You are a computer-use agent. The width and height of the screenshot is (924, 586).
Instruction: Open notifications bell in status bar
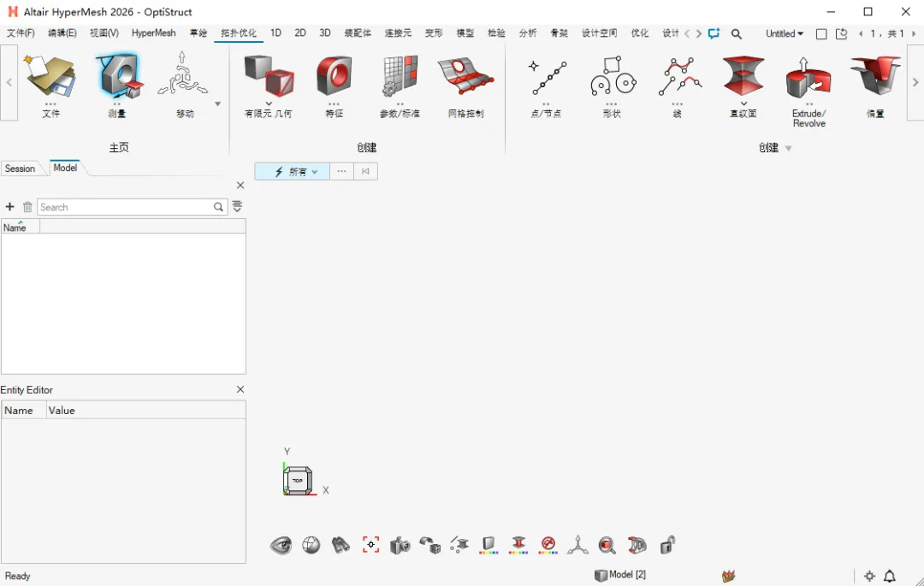[x=890, y=576]
